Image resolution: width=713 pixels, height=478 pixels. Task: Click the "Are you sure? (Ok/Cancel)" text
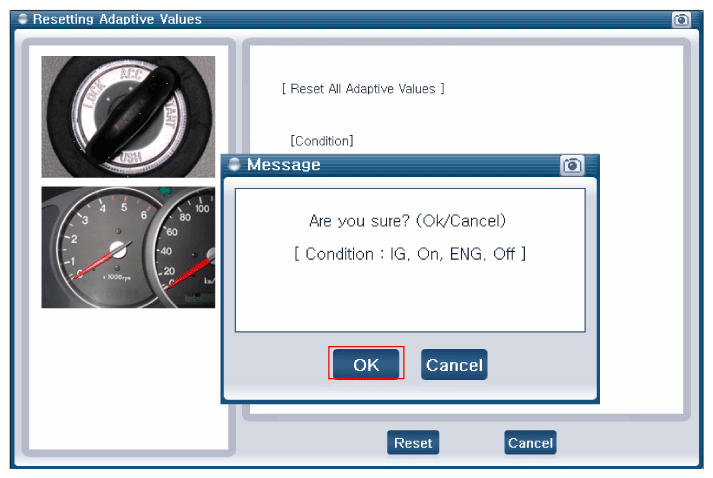click(409, 220)
